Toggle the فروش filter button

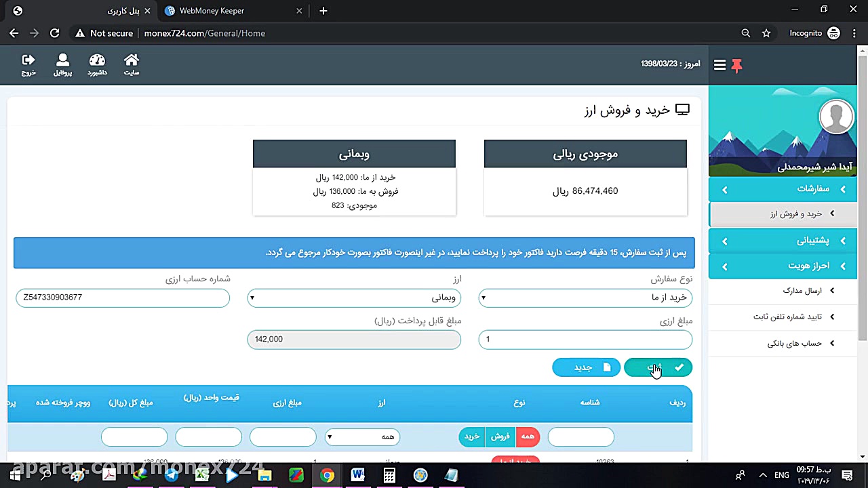pyautogui.click(x=500, y=436)
